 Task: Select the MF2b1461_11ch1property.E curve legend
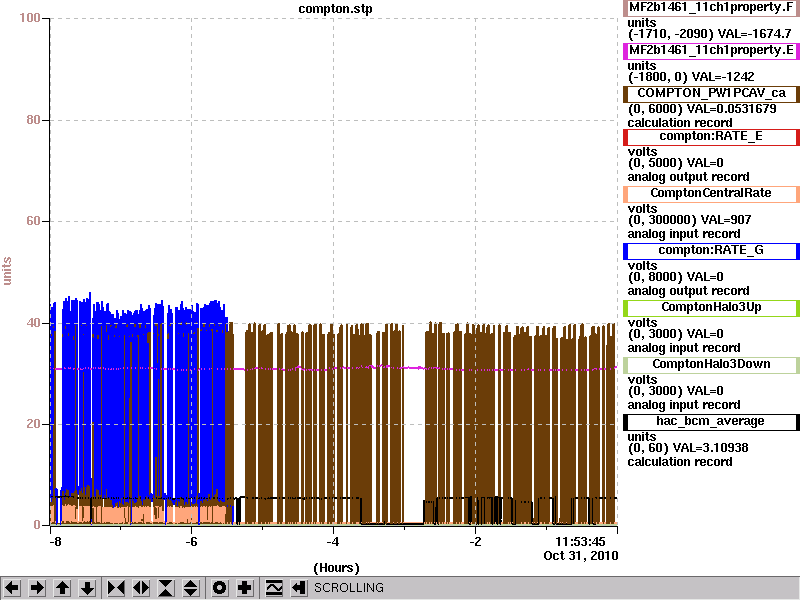711,51
